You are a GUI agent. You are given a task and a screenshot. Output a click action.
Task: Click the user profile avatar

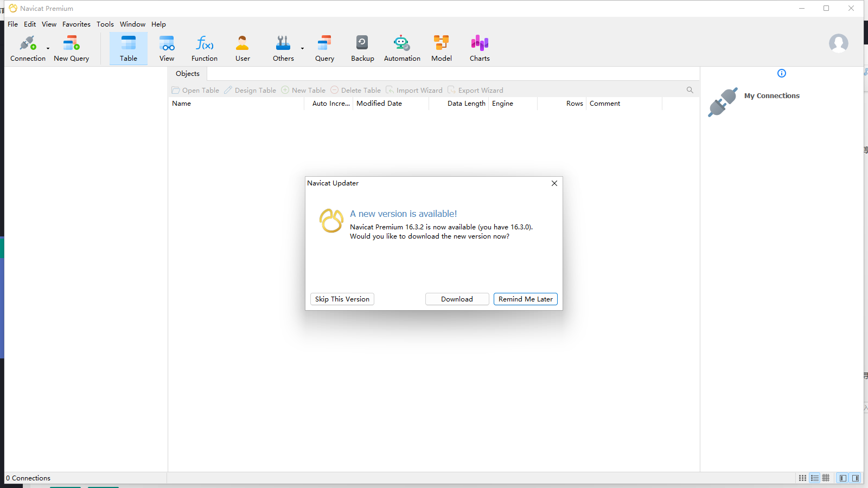click(838, 43)
